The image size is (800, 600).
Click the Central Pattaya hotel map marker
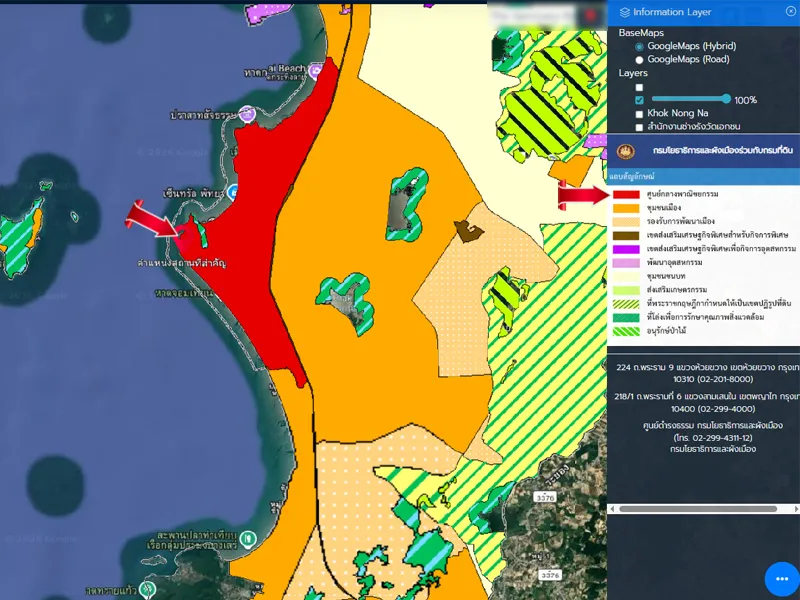pyautogui.click(x=232, y=191)
